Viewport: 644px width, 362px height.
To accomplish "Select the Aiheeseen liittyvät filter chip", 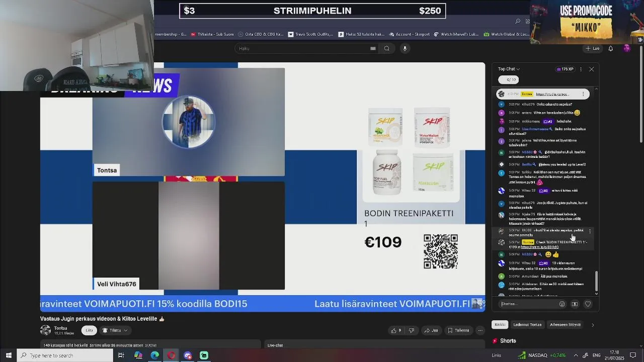I will click(565, 325).
